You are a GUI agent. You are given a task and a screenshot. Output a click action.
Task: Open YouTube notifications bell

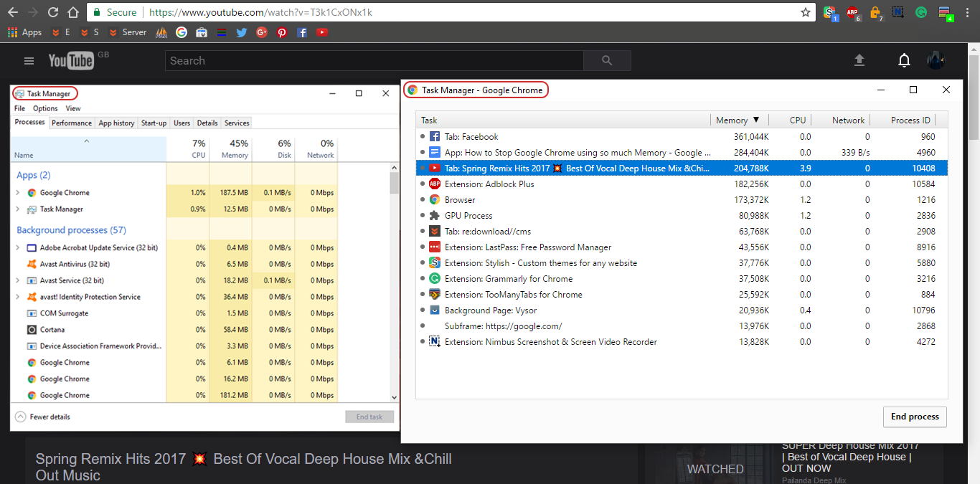click(x=904, y=61)
